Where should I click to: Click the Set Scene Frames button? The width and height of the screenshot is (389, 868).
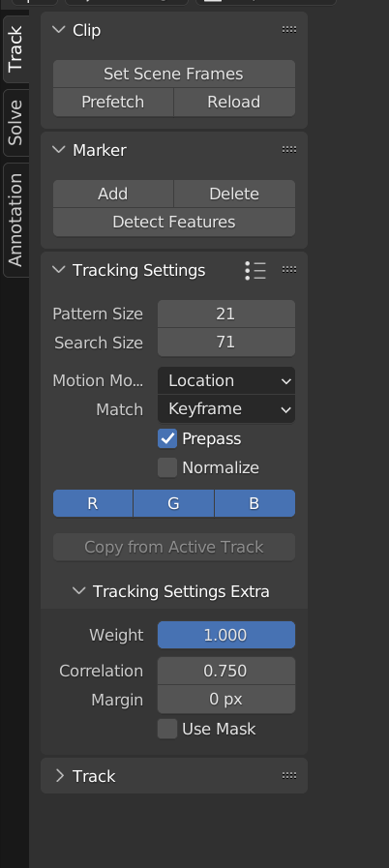[174, 74]
